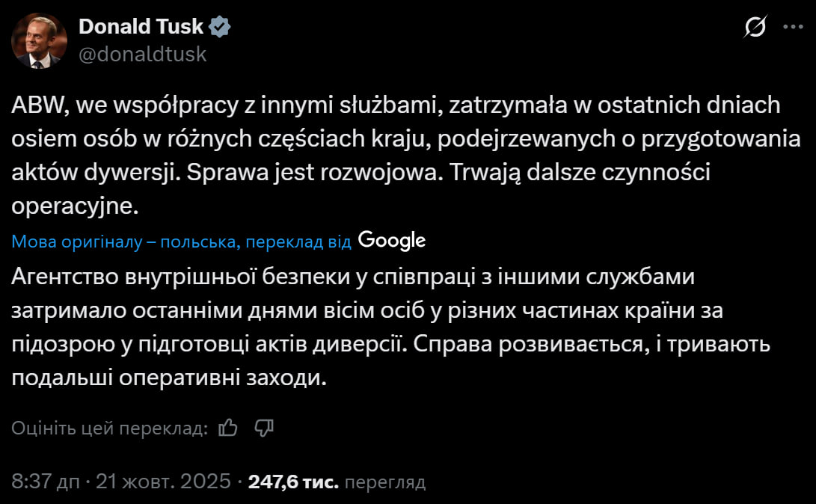Click the Google logo
Screen dimensions: 816x504
pyautogui.click(x=392, y=240)
